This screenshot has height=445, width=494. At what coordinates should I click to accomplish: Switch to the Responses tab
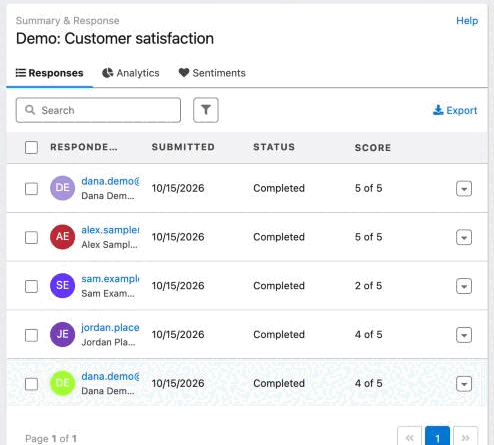click(x=49, y=73)
